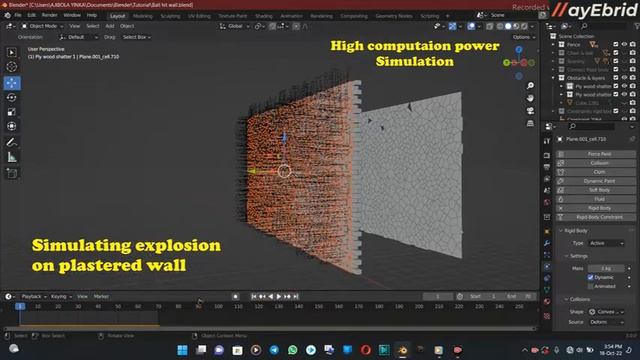Viewport: 640px width, 360px height.
Task: Expand the Fence collection in outliner
Action: [553, 44]
